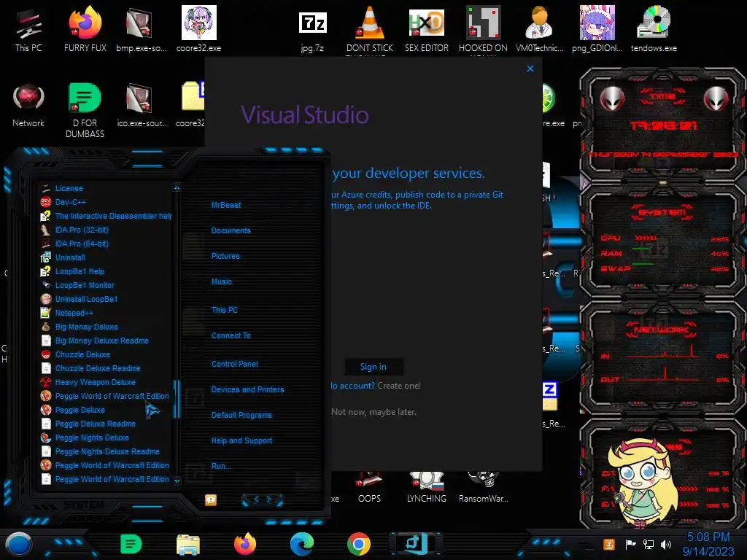Select Connect To in start menu
The height and width of the screenshot is (560, 747).
point(231,335)
